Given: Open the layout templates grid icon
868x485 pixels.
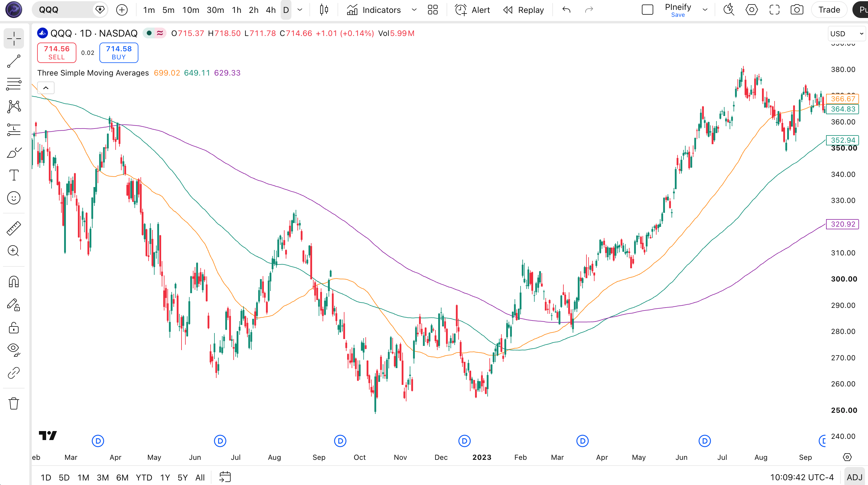Looking at the screenshot, I should click(433, 10).
